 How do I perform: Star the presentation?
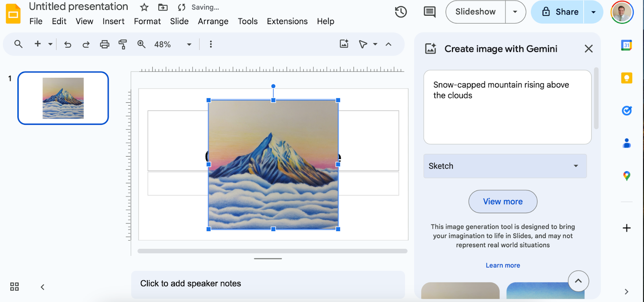[144, 7]
